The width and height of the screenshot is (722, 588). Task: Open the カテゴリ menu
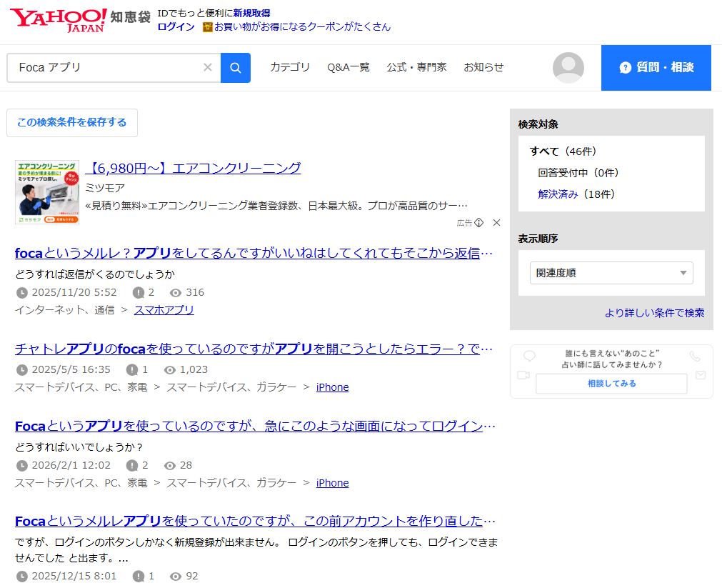(x=290, y=67)
